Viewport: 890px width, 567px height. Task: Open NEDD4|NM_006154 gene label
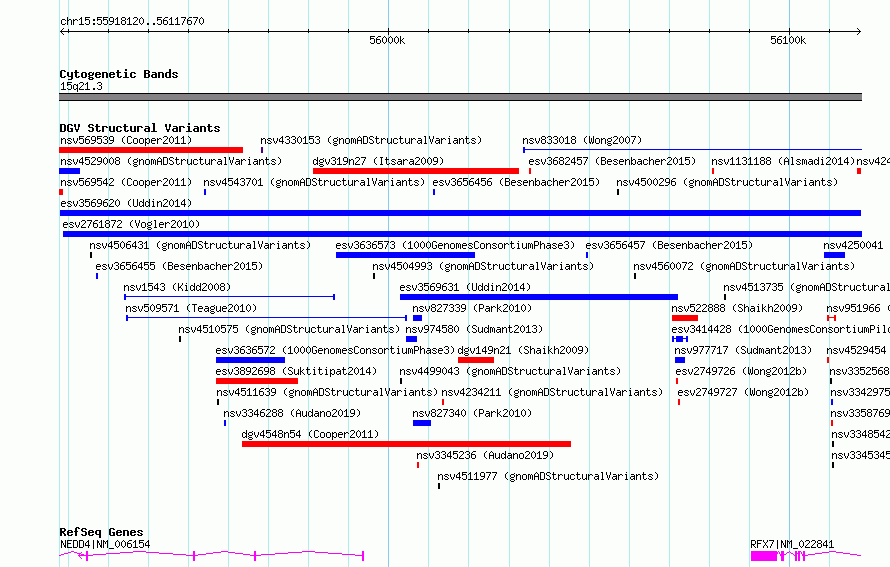(105, 544)
